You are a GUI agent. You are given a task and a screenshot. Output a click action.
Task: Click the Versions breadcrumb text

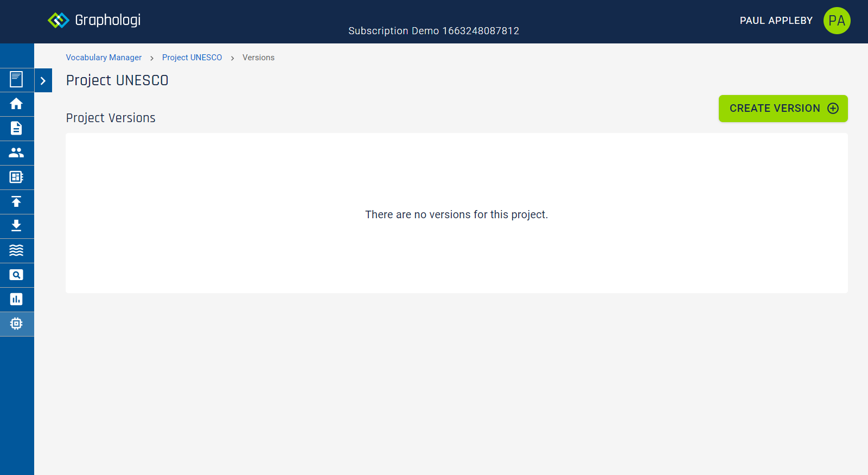point(258,58)
